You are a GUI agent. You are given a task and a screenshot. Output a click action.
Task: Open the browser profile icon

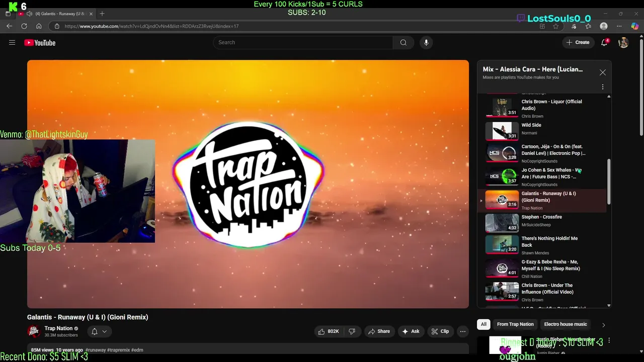pos(604,26)
